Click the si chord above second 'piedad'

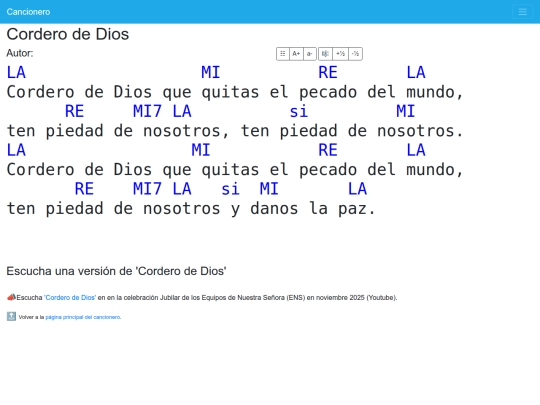tap(299, 112)
